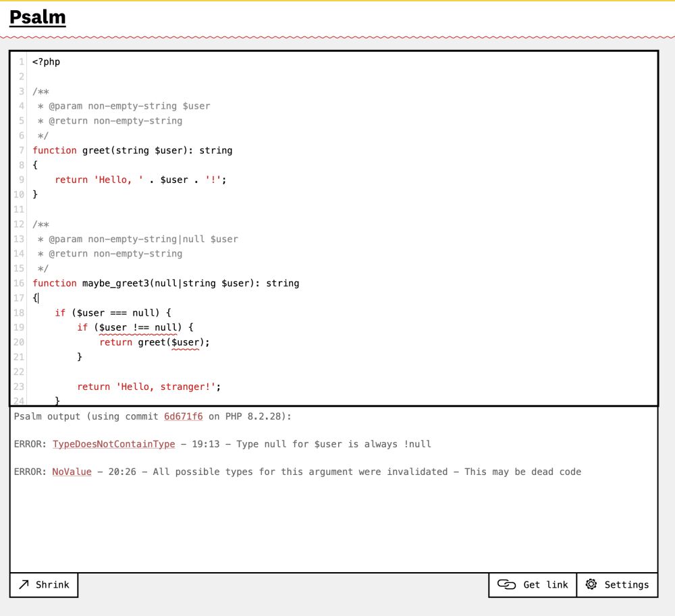Screen dimensions: 675x616
Task: Click 'This may be dead code' text
Action: 522,472
